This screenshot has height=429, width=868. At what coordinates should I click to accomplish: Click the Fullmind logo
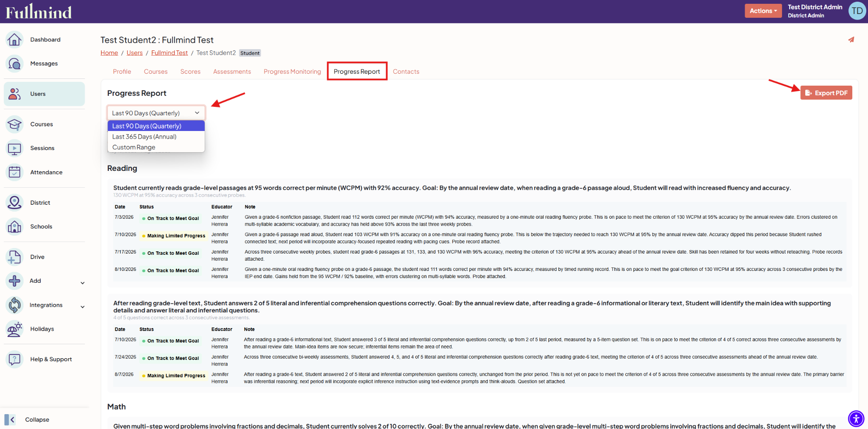tap(39, 12)
